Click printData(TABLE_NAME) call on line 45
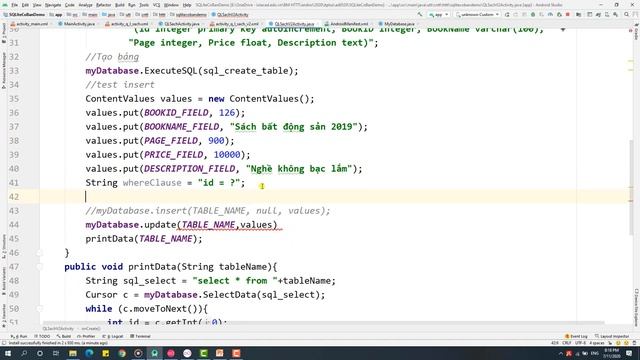The height and width of the screenshot is (360, 640). point(144,239)
